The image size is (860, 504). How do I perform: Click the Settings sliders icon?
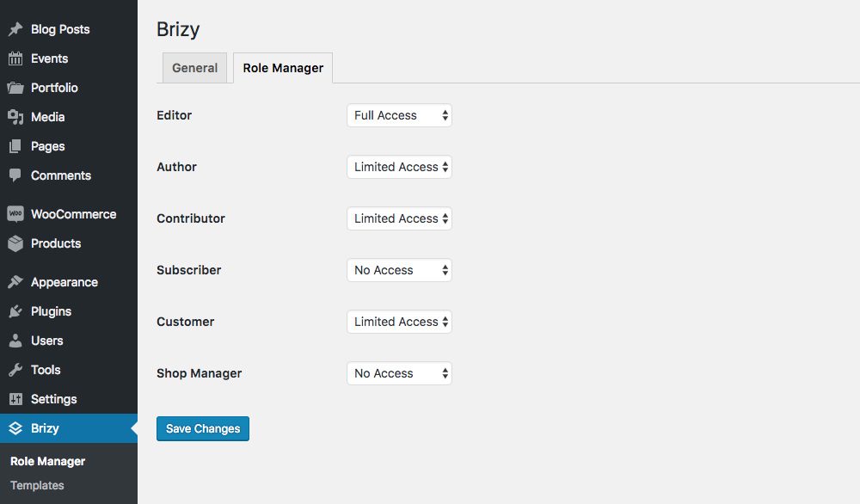pyautogui.click(x=15, y=399)
